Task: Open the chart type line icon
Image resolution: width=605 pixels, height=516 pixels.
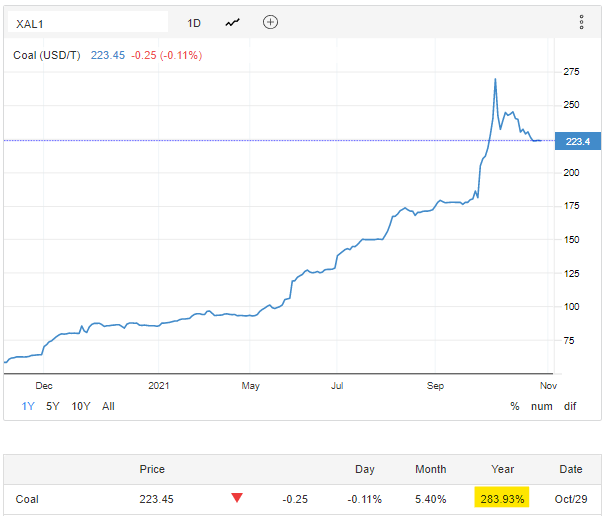Action: tap(232, 23)
